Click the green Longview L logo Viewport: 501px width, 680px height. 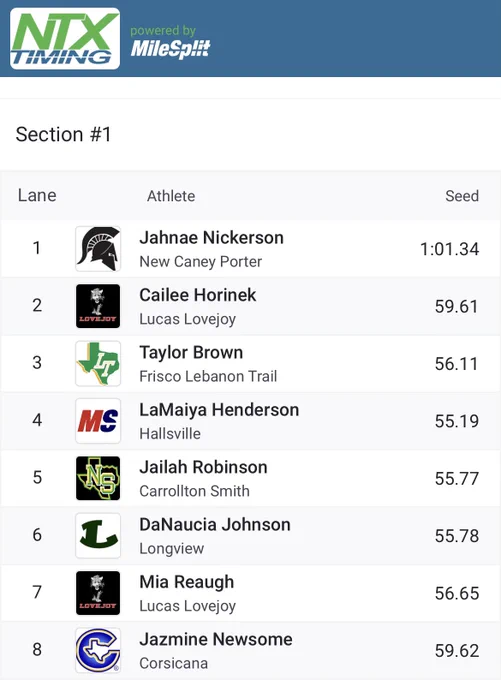(x=98, y=535)
